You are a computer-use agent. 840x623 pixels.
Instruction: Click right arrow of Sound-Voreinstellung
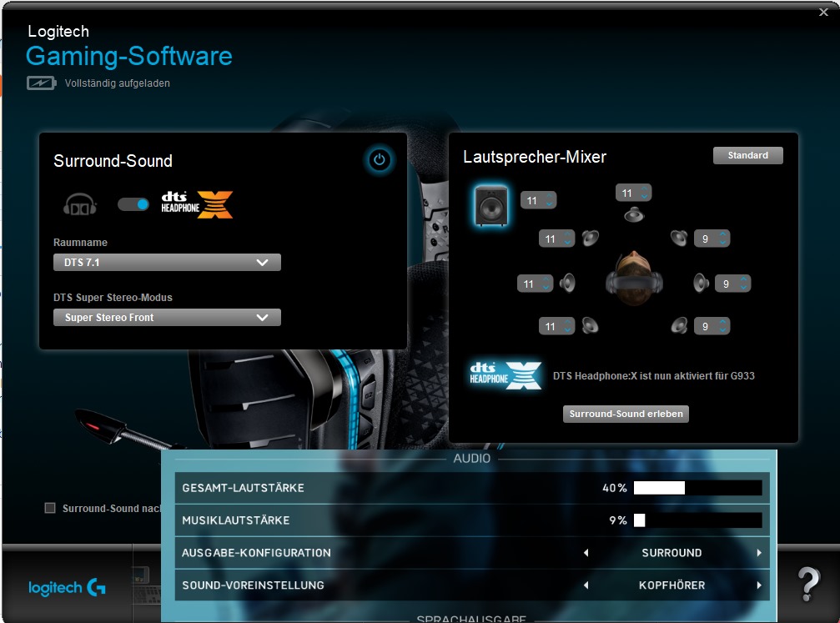tap(759, 585)
